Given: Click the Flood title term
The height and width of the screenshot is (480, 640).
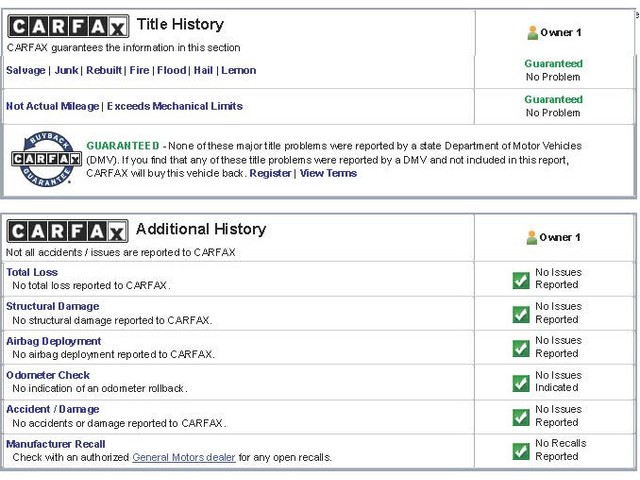Looking at the screenshot, I should 171,70.
